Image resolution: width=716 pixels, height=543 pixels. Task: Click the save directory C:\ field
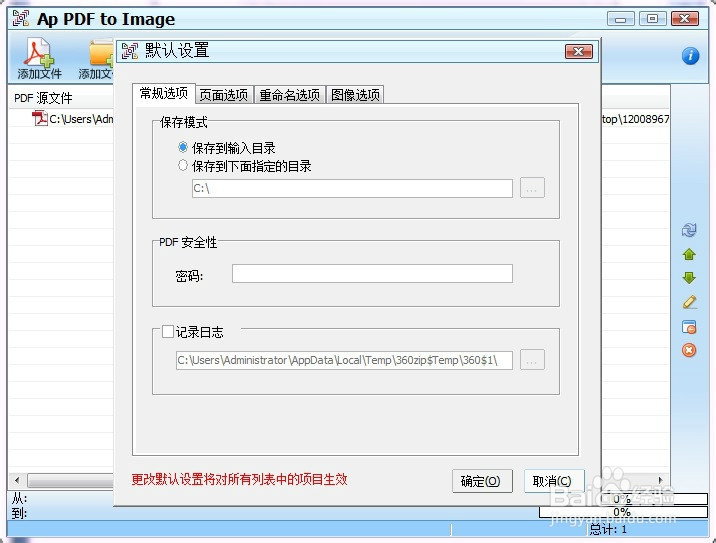point(352,188)
